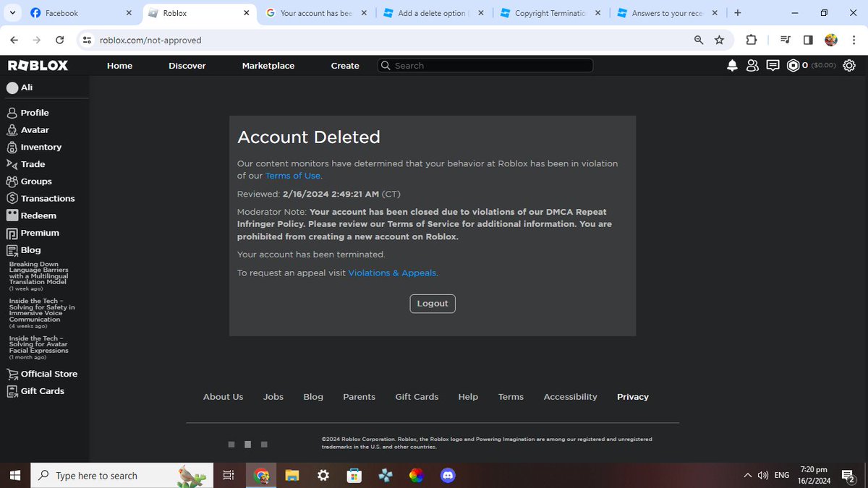
Task: Open the Accessibility footer link
Action: 571,397
